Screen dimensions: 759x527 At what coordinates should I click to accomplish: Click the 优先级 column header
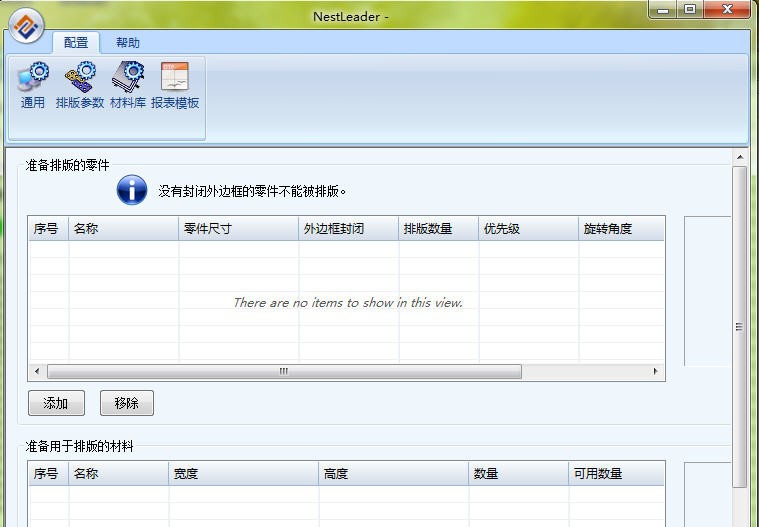529,228
